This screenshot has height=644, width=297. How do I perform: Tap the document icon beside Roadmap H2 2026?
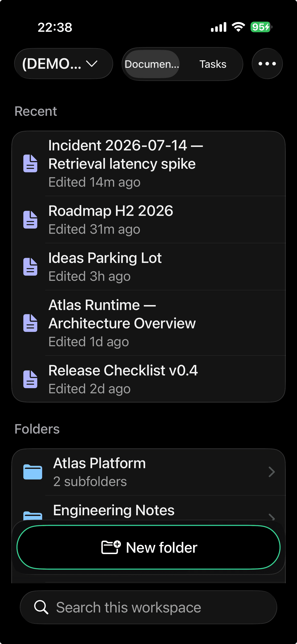pos(30,220)
